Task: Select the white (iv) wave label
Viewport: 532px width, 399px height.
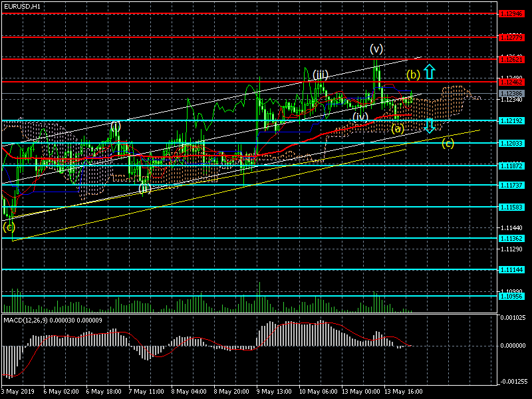Action: tap(360, 116)
